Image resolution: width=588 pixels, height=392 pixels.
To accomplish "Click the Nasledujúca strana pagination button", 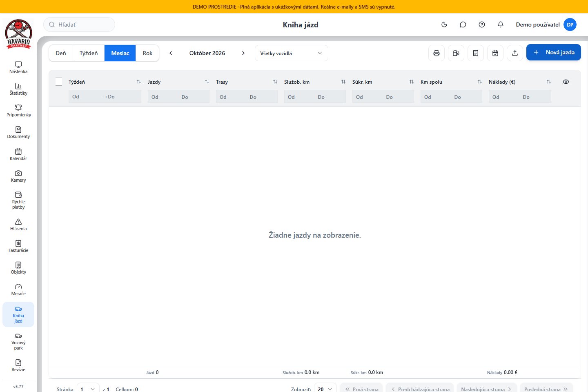I will click(x=487, y=389).
